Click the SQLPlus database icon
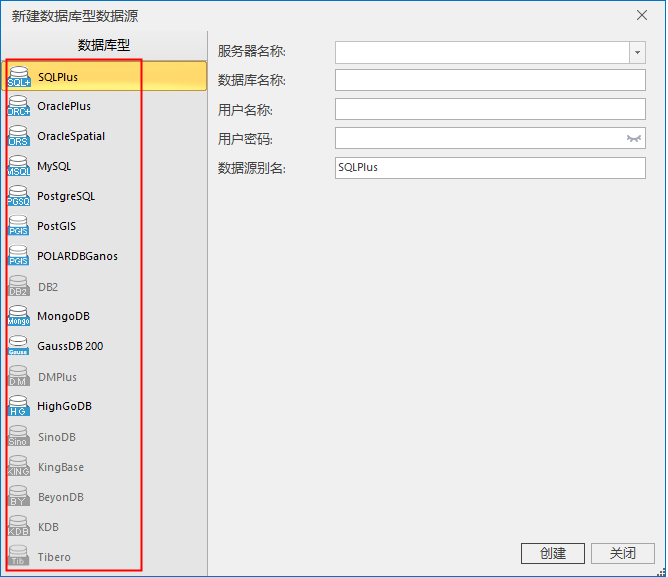The image size is (668, 577). (19, 77)
